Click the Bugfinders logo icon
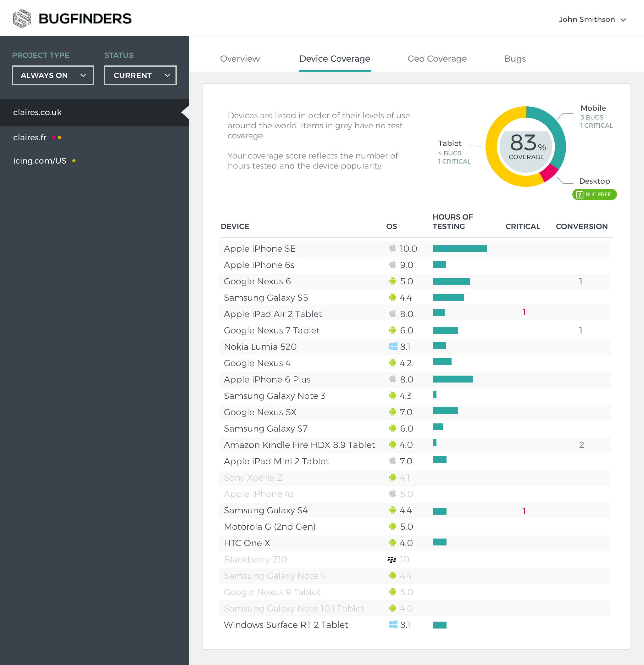 22,19
